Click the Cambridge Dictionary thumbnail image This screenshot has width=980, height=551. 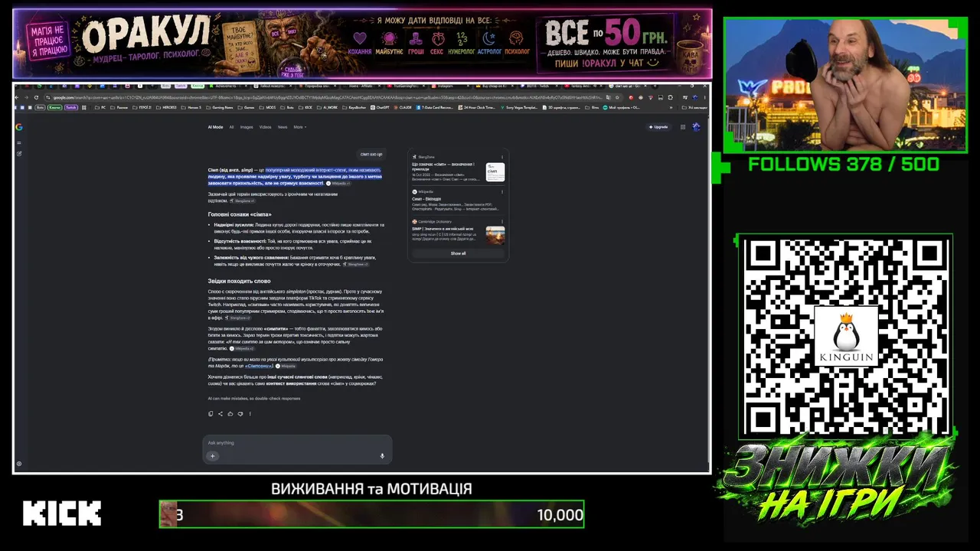pyautogui.click(x=495, y=235)
